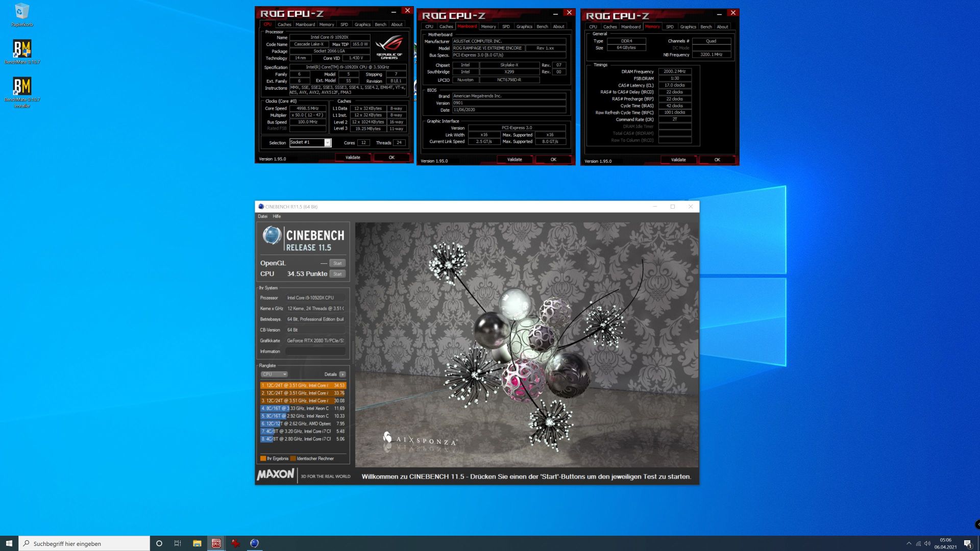Select ranking row 7 Core i7 scoring 5.48
This screenshot has width=980, height=551.
303,431
